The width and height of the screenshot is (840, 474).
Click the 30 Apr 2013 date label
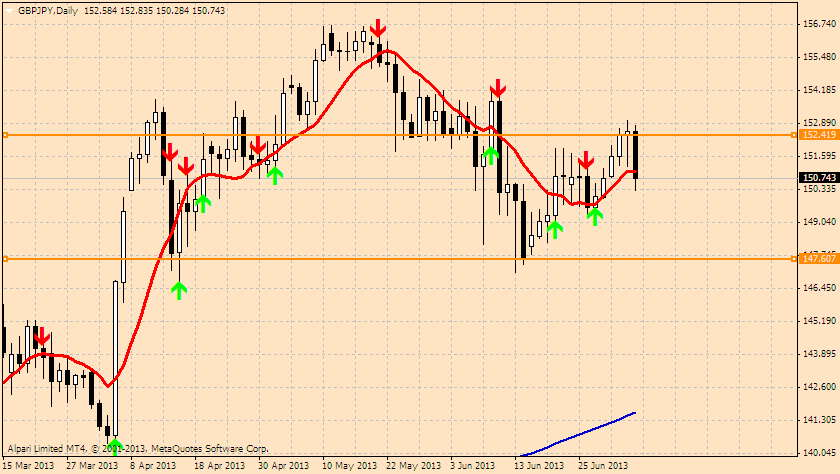point(283,465)
